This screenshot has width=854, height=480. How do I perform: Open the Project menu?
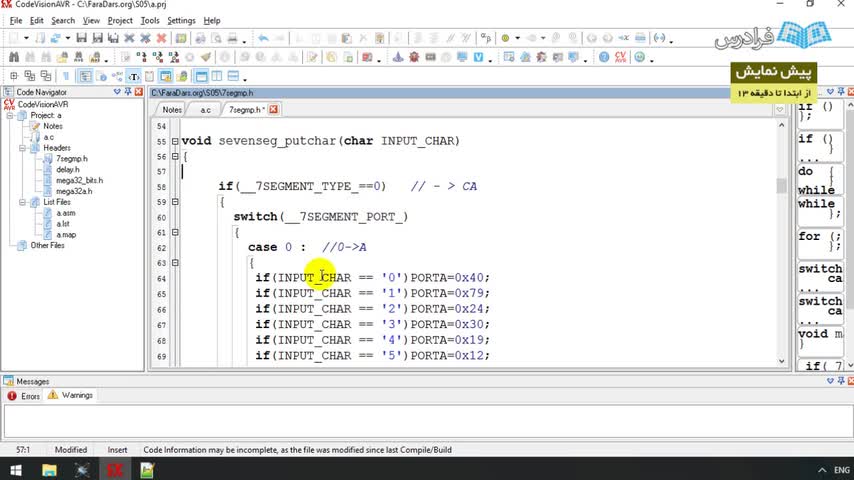[x=120, y=21]
